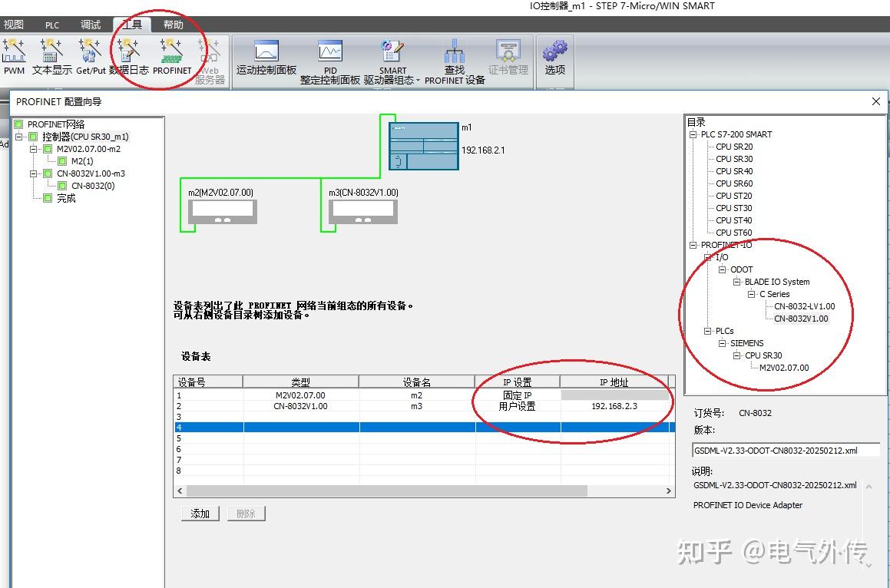Switch to the 帮助 menu tab

(173, 24)
